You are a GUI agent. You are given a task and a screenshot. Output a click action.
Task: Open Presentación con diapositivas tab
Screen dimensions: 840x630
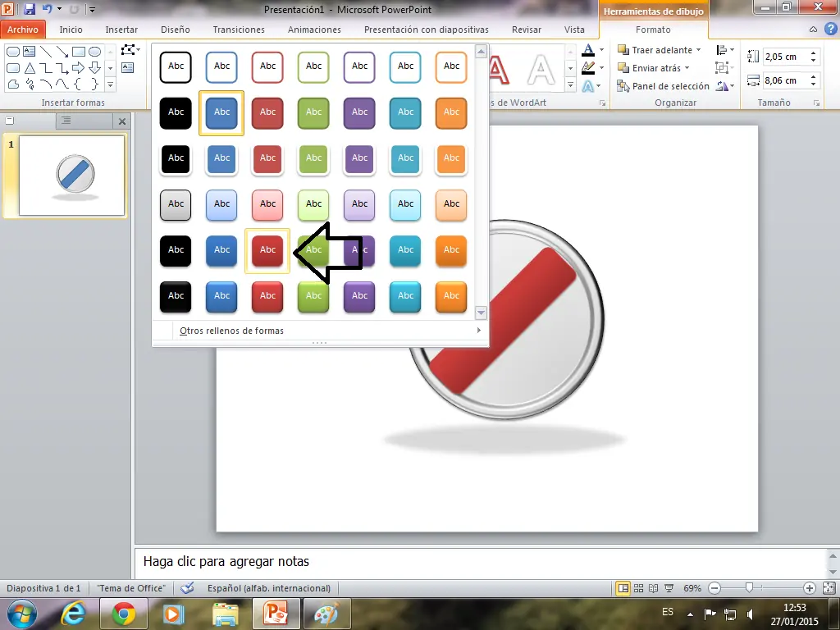pyautogui.click(x=427, y=30)
